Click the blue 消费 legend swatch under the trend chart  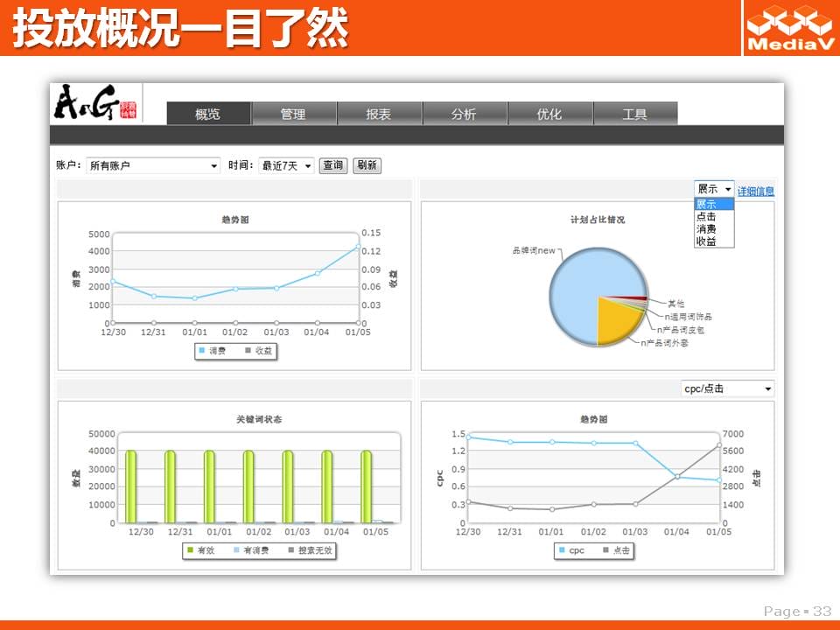202,350
